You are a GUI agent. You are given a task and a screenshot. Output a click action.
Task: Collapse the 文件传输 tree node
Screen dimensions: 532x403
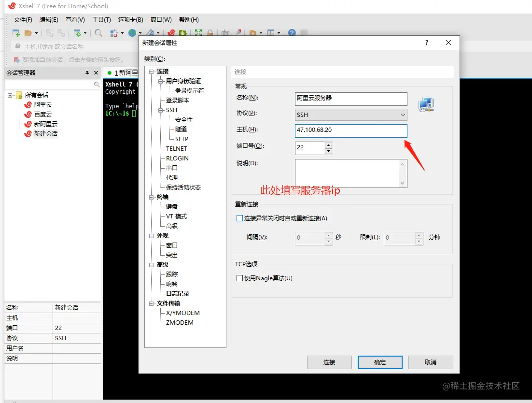151,303
